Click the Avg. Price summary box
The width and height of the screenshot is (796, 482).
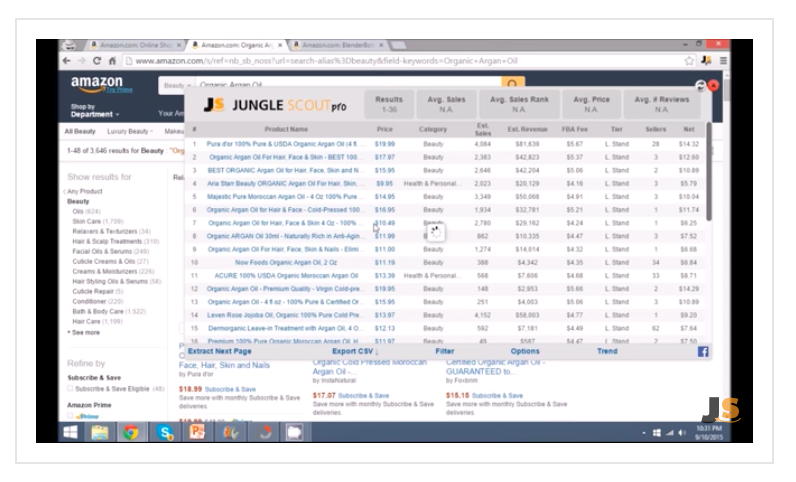(591, 104)
